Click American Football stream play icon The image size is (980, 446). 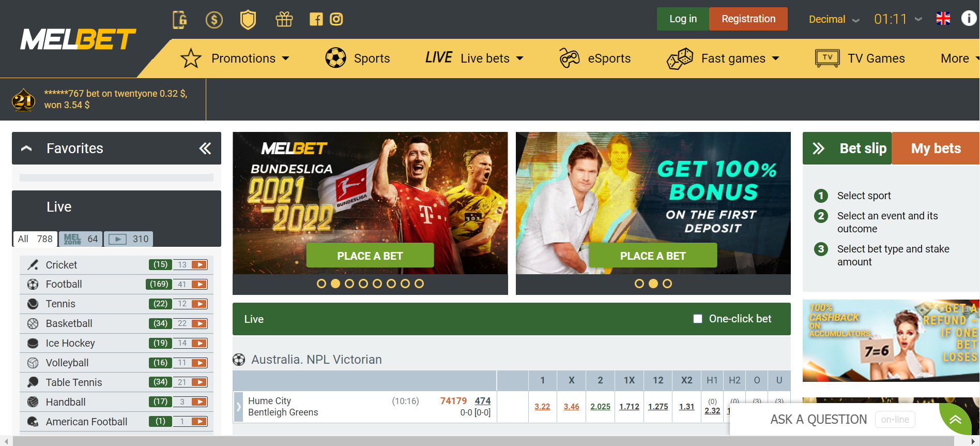coord(199,422)
